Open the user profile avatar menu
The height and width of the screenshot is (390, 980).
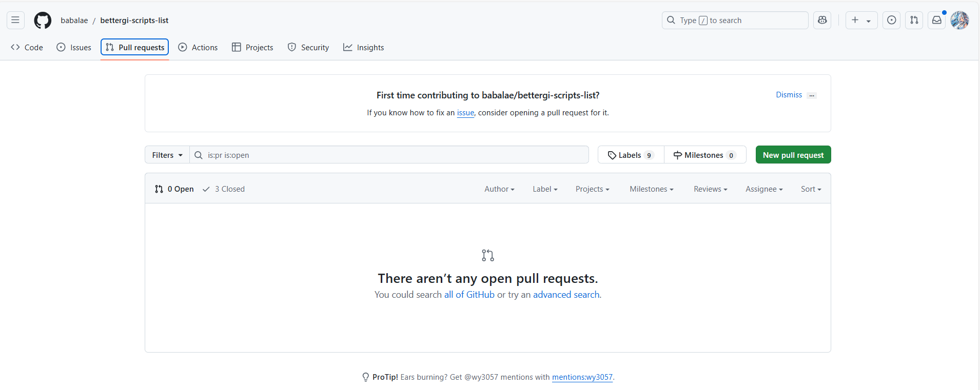959,20
